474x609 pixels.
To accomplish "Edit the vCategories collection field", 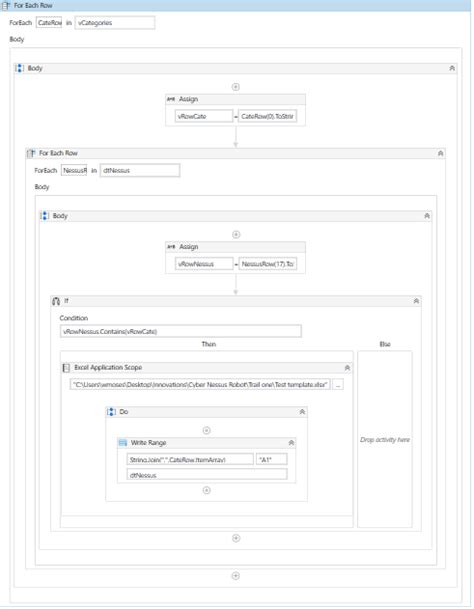I will click(x=115, y=23).
